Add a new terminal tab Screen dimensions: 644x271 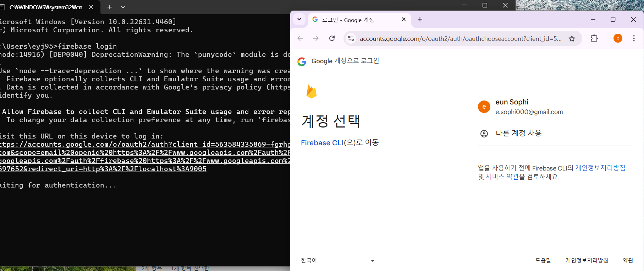pos(110,7)
